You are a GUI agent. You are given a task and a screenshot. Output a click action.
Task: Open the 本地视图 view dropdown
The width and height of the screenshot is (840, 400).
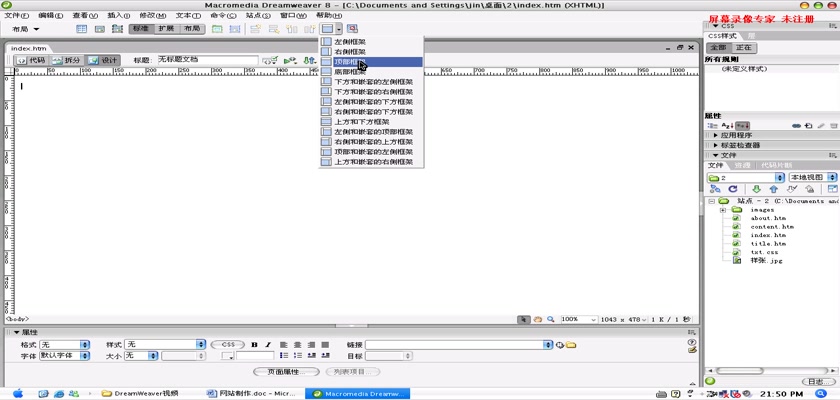click(x=813, y=177)
